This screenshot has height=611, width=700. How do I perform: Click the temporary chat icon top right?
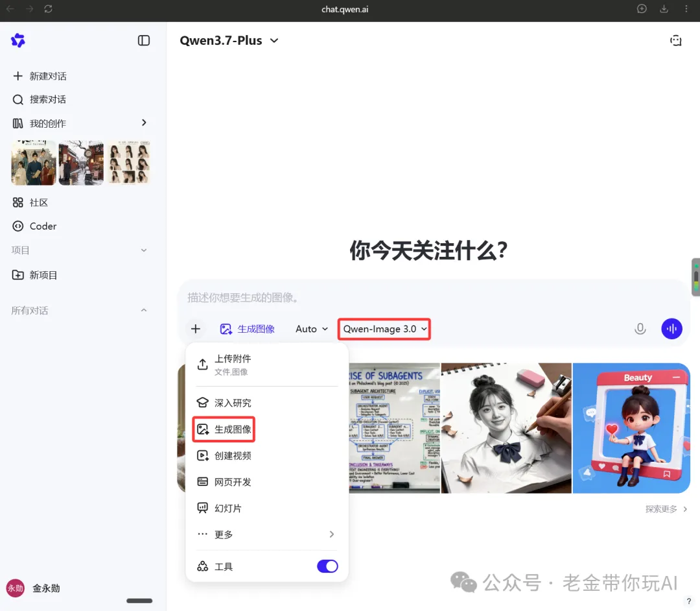pyautogui.click(x=676, y=41)
